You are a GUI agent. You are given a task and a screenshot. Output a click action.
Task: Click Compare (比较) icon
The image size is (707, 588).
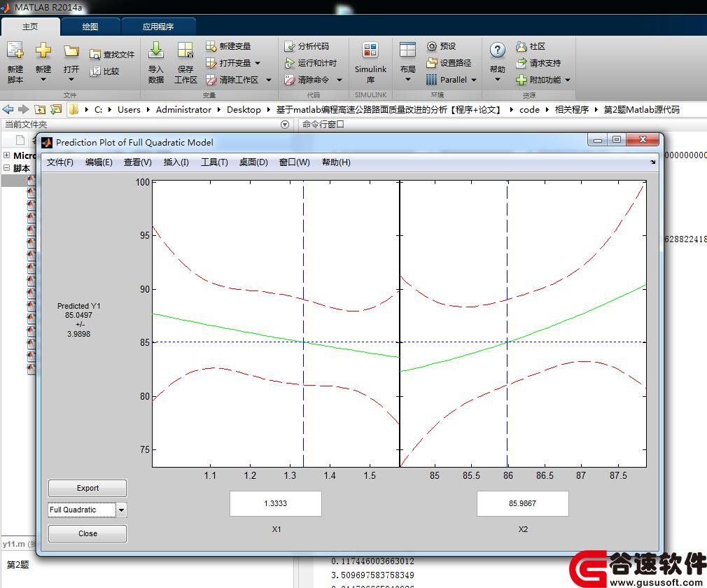(x=94, y=71)
